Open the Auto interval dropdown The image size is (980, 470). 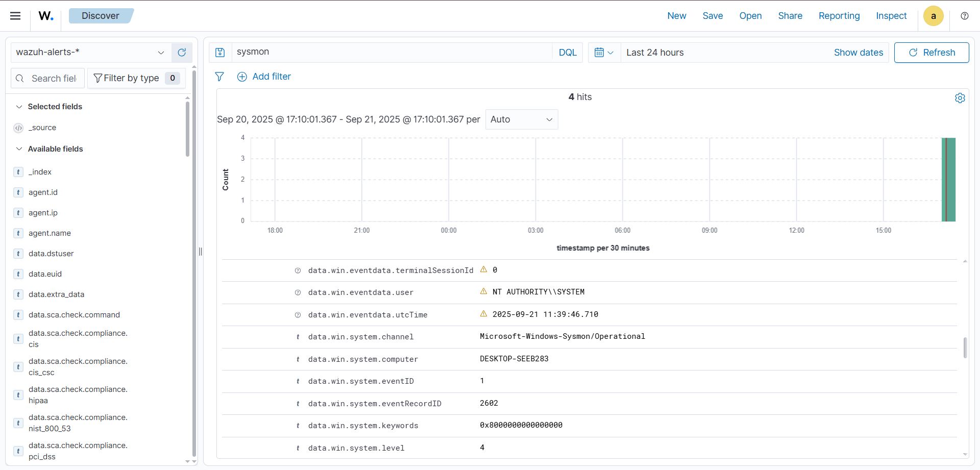click(x=521, y=119)
